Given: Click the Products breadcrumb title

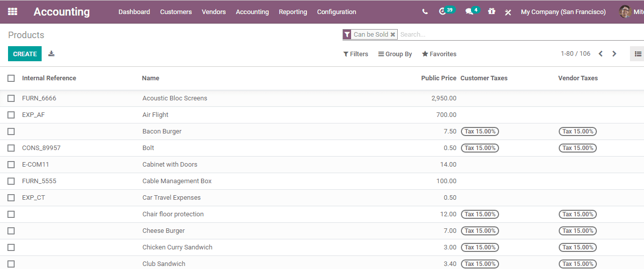Looking at the screenshot, I should click(x=26, y=35).
